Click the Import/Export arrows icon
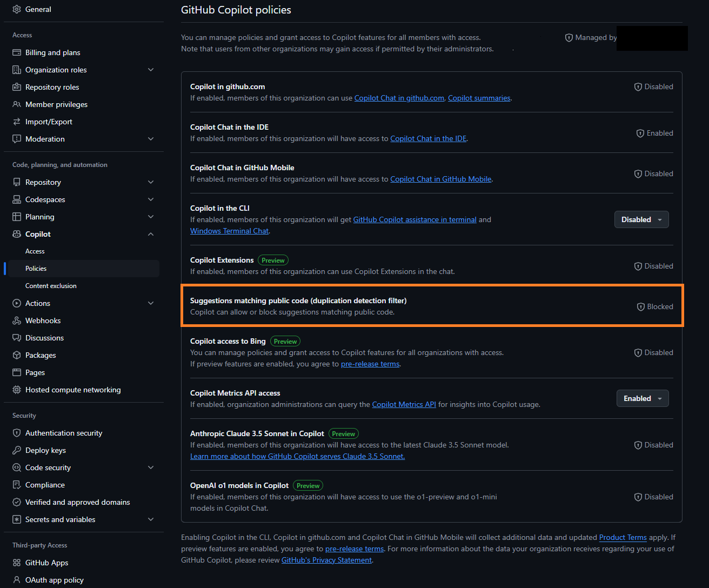 pyautogui.click(x=17, y=122)
